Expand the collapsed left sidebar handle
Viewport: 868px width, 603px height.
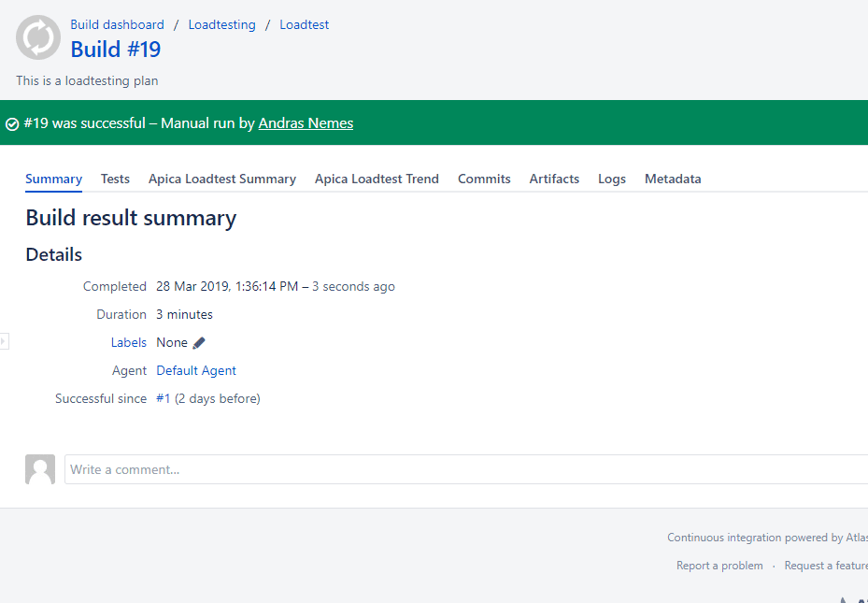(x=4, y=341)
